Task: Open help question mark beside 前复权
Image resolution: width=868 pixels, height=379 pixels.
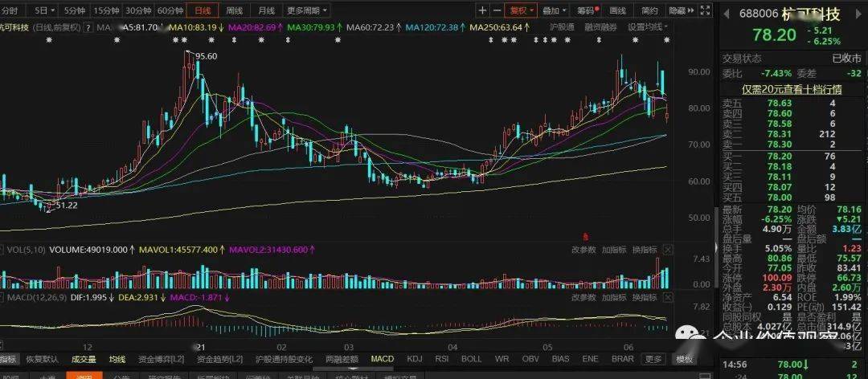Action: [88, 27]
